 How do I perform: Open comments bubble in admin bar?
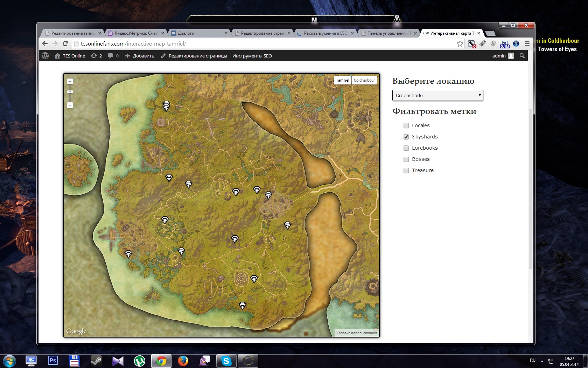tap(113, 56)
